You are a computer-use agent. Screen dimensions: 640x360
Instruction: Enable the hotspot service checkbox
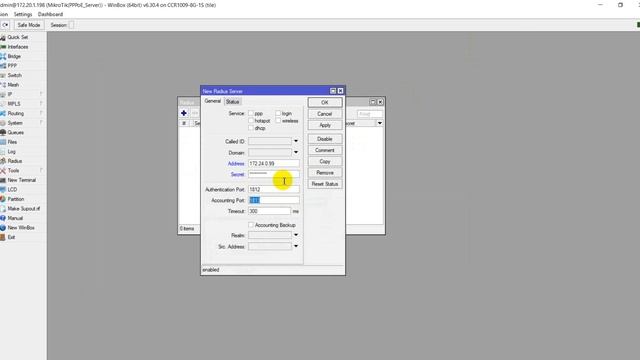pyautogui.click(x=251, y=120)
